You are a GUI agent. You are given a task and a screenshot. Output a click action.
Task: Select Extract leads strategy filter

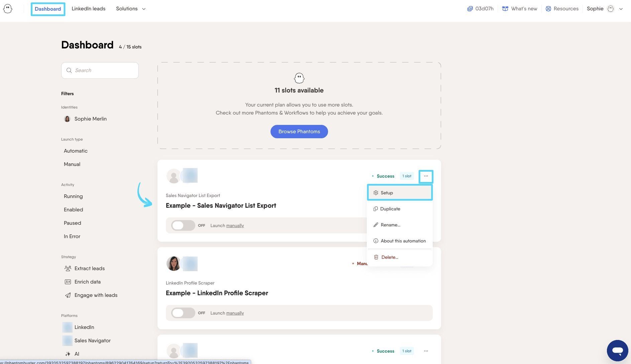(x=84, y=268)
